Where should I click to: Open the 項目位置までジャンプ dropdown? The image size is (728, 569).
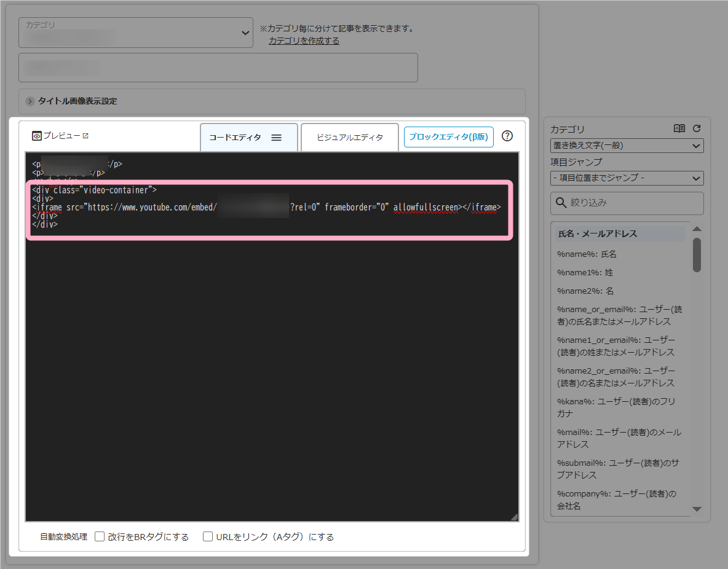(627, 178)
